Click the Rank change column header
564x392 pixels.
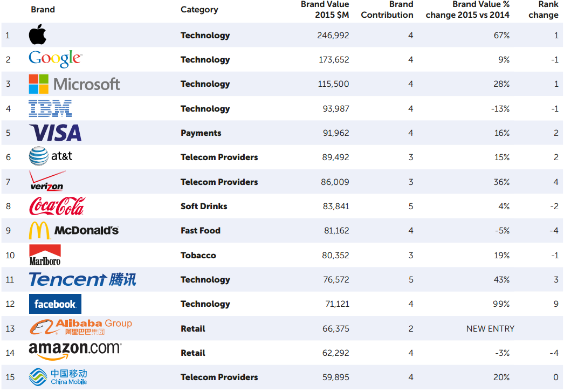click(544, 10)
